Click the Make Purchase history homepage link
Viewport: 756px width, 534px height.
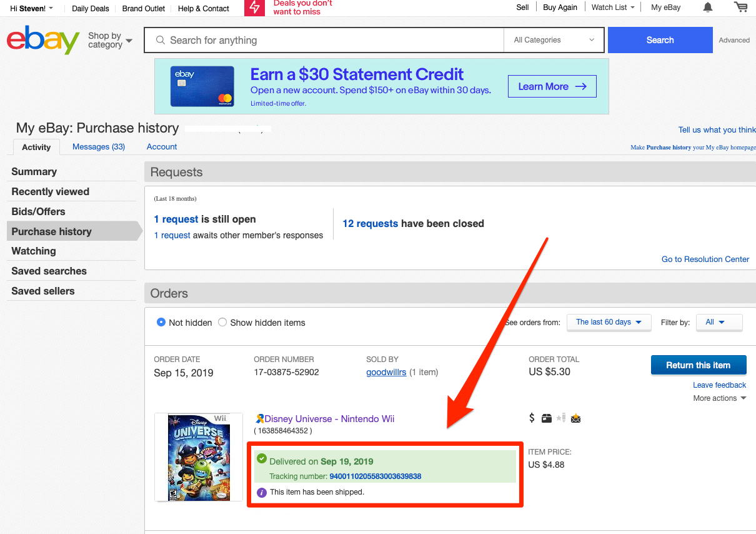(693, 148)
